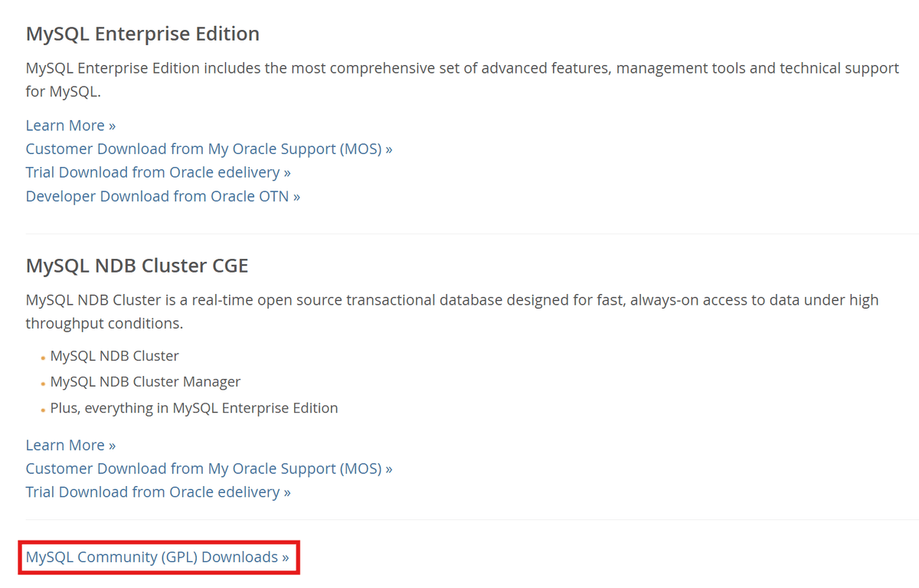Screen dimensions: 919x588
Task: Click the orange bullet beside NDB Cluster Manager
Action: tap(42, 384)
